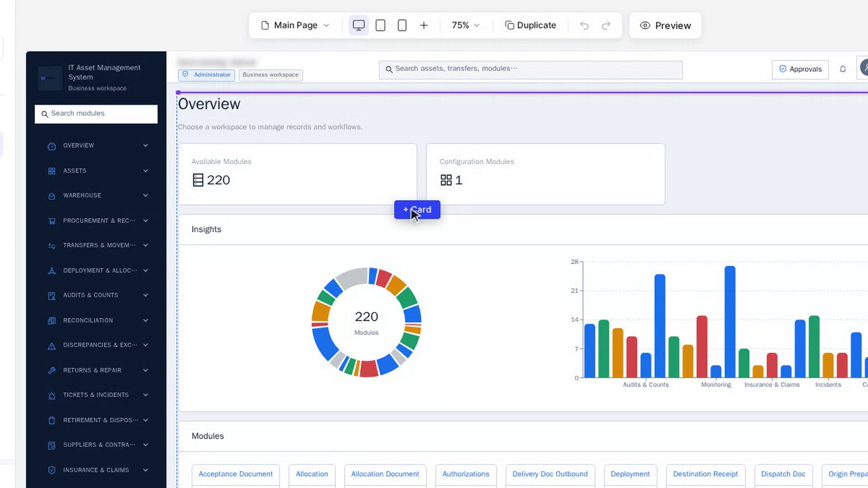868x488 pixels.
Task: Select the tablet viewport icon
Action: (x=381, y=25)
